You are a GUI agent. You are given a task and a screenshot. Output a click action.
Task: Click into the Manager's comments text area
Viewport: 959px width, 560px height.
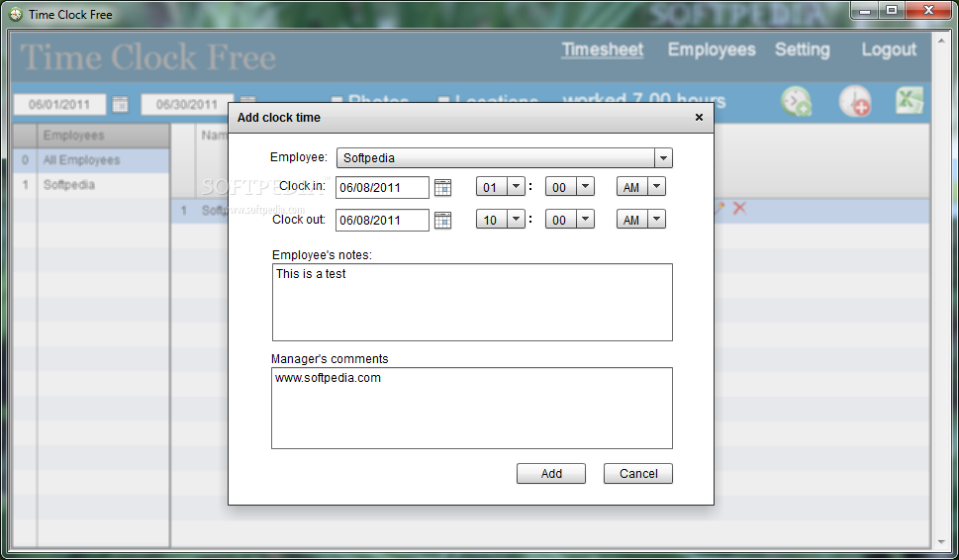point(472,408)
